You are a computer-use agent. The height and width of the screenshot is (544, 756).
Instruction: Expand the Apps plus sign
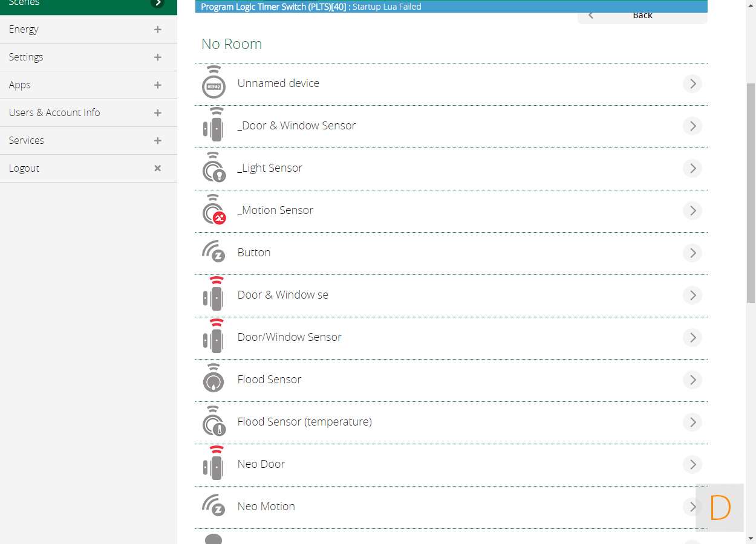tap(157, 85)
